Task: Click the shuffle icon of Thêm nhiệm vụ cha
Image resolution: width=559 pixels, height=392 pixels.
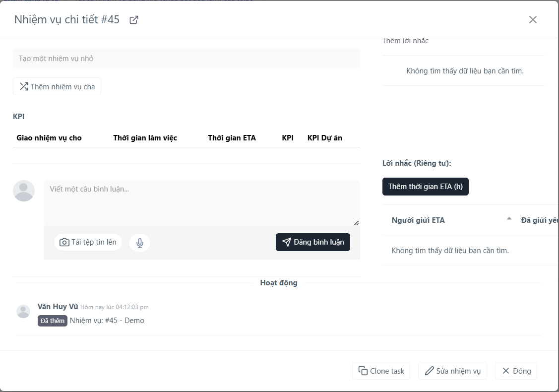Action: 24,86
